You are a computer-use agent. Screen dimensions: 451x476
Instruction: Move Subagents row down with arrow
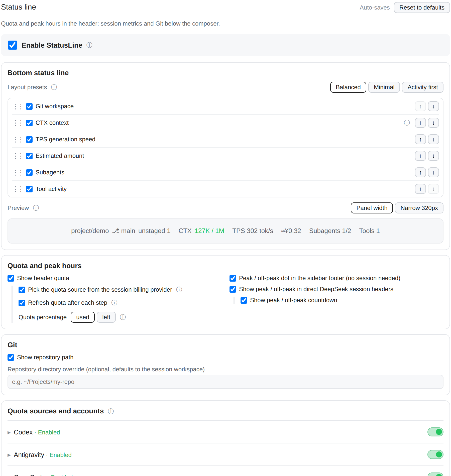pos(433,173)
